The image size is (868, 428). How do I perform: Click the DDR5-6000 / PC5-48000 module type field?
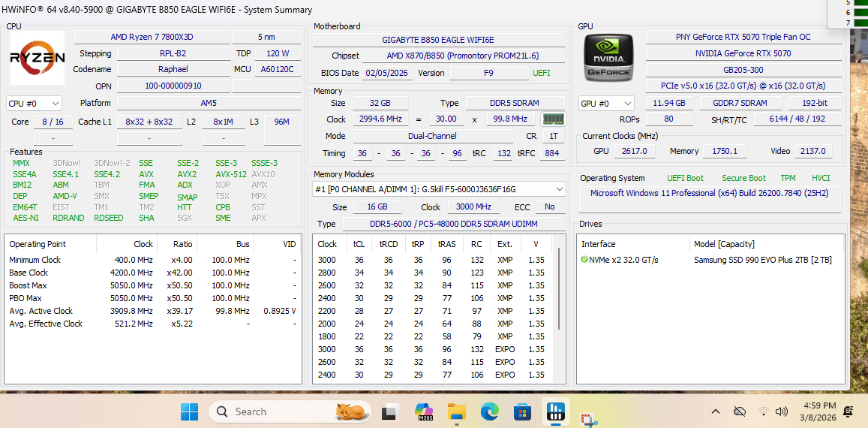pos(454,224)
